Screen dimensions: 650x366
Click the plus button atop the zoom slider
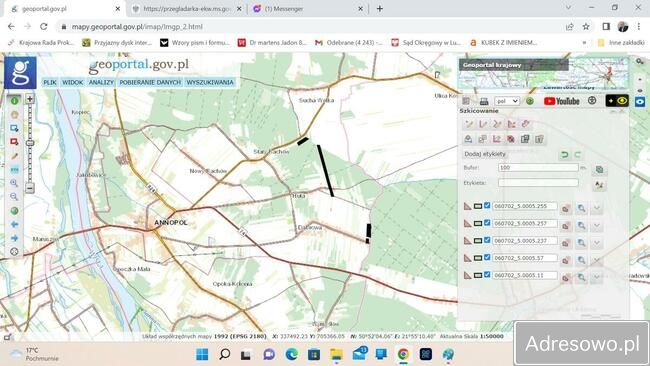[30, 99]
